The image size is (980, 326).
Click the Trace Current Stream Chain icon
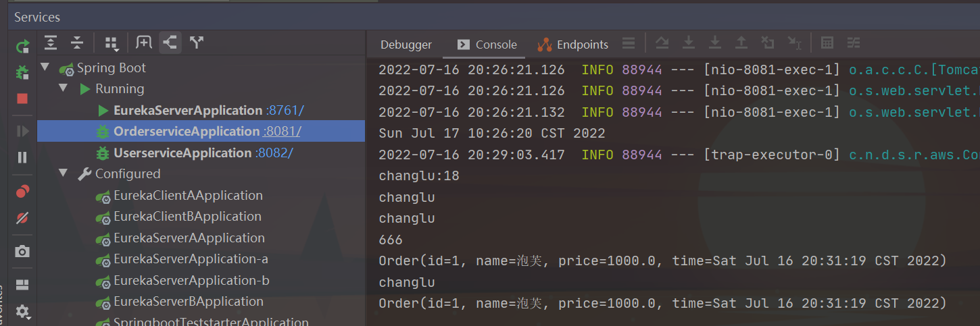[854, 43]
